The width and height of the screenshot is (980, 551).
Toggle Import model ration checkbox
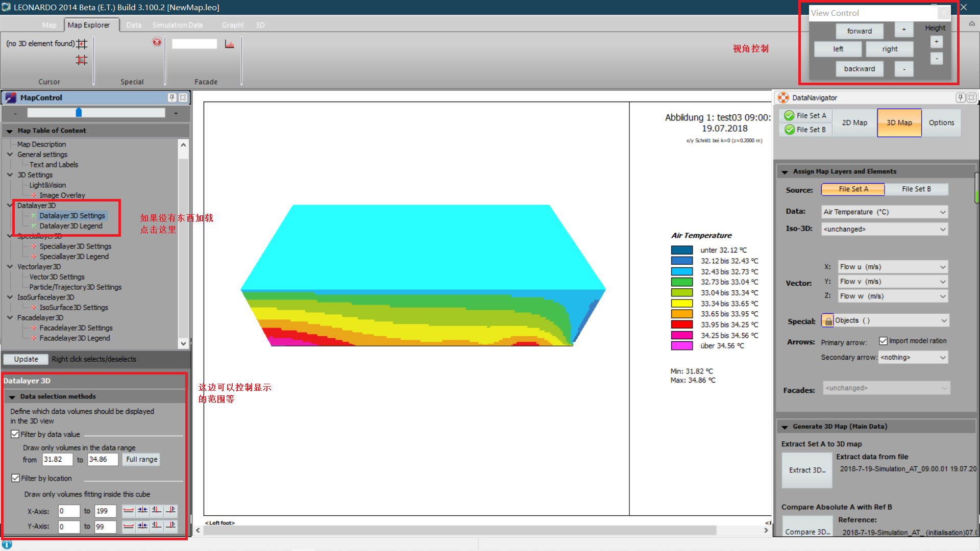[x=883, y=341]
